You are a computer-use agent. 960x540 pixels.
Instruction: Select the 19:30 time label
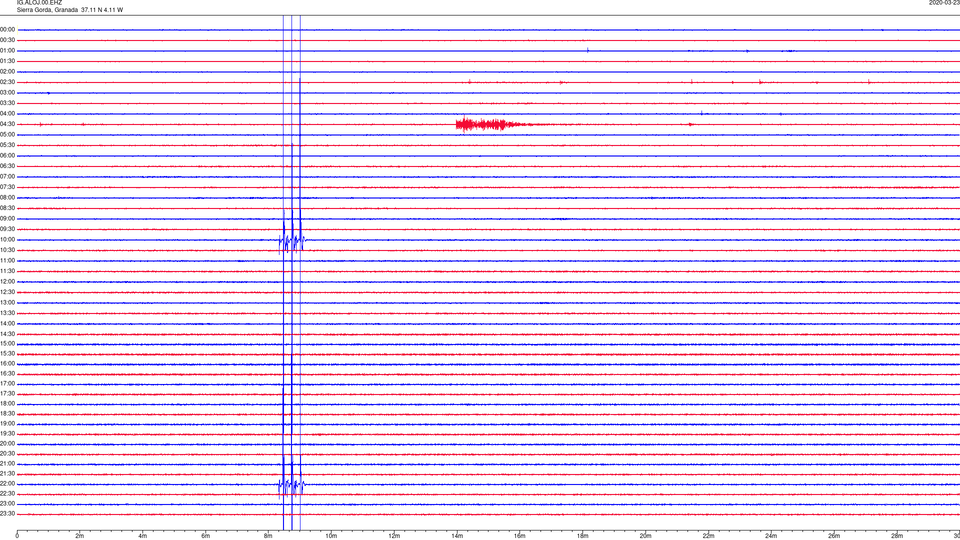7,433
